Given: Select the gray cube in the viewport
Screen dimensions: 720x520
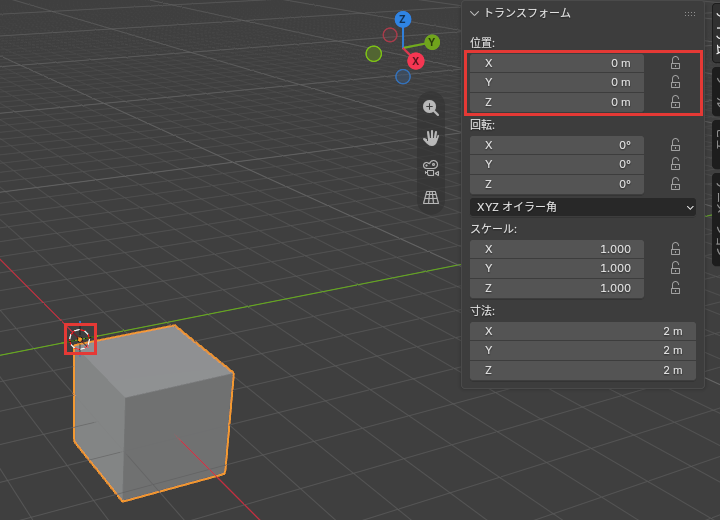Looking at the screenshot, I should [x=154, y=413].
